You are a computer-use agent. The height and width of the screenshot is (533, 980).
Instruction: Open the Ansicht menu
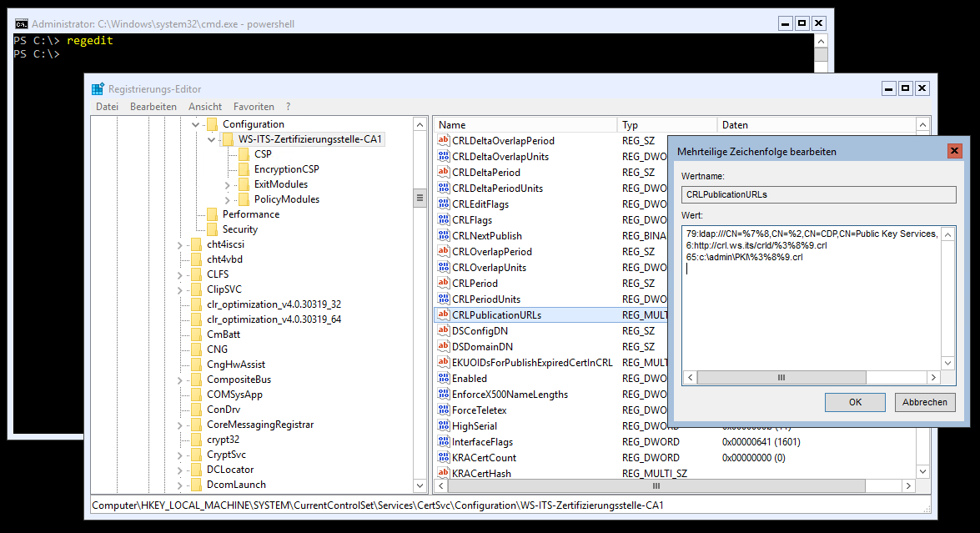point(205,106)
